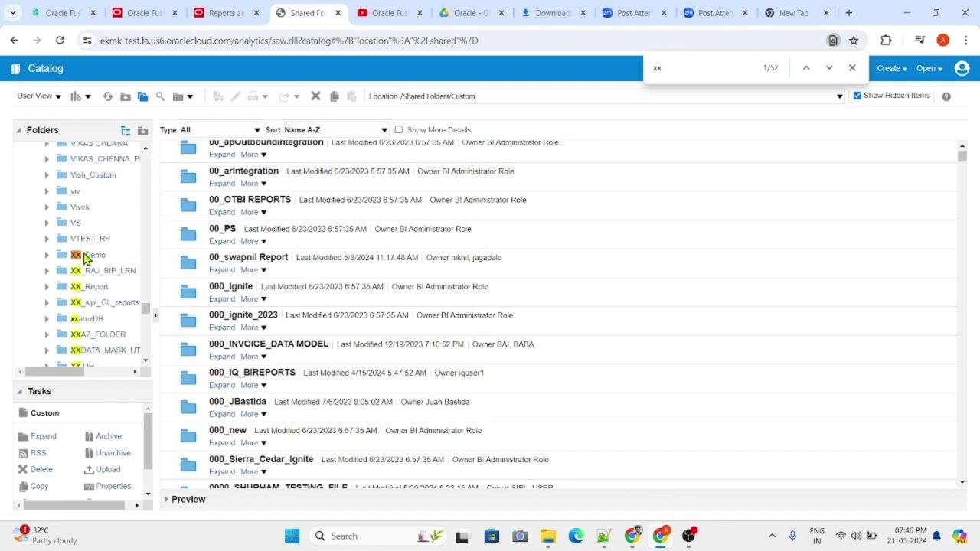Expand the Preview panel
Screen dimensions: 980x551
point(166,499)
